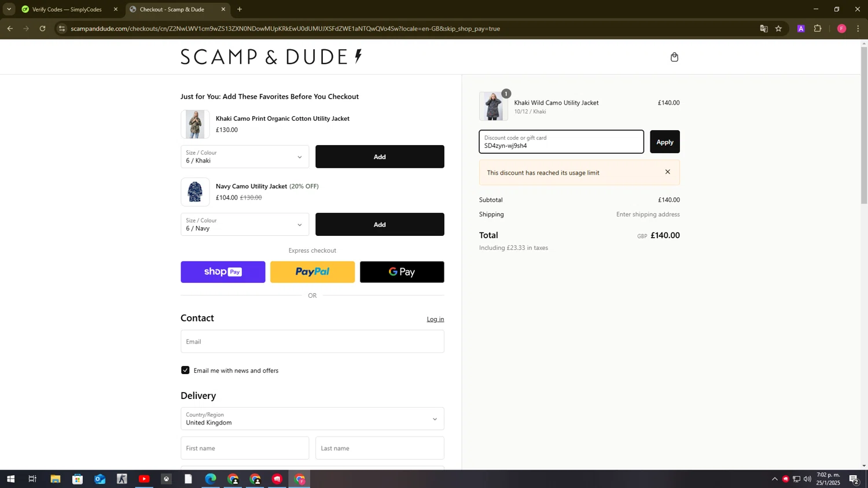Show hidden system tray icons
The width and height of the screenshot is (868, 488).
(x=775, y=479)
